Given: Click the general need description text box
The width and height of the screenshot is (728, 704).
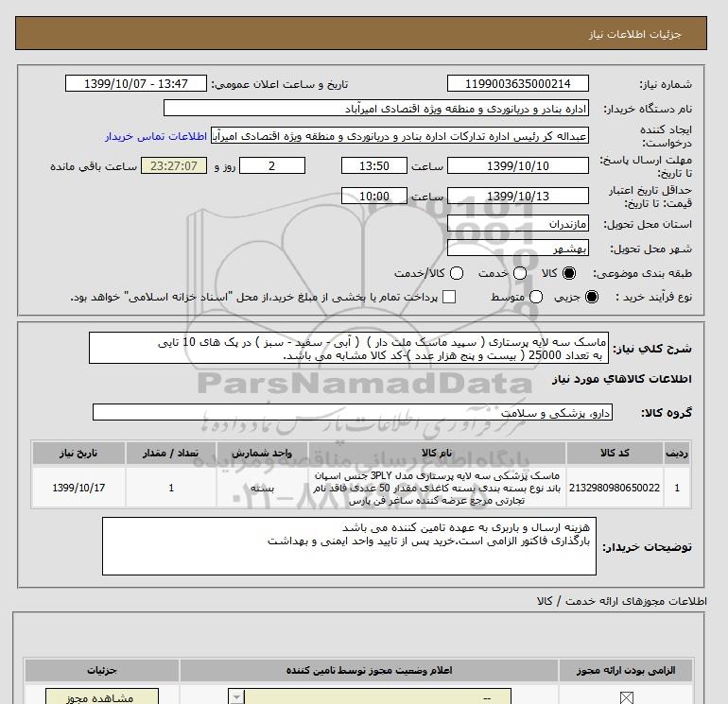Looking at the screenshot, I should (349, 348).
